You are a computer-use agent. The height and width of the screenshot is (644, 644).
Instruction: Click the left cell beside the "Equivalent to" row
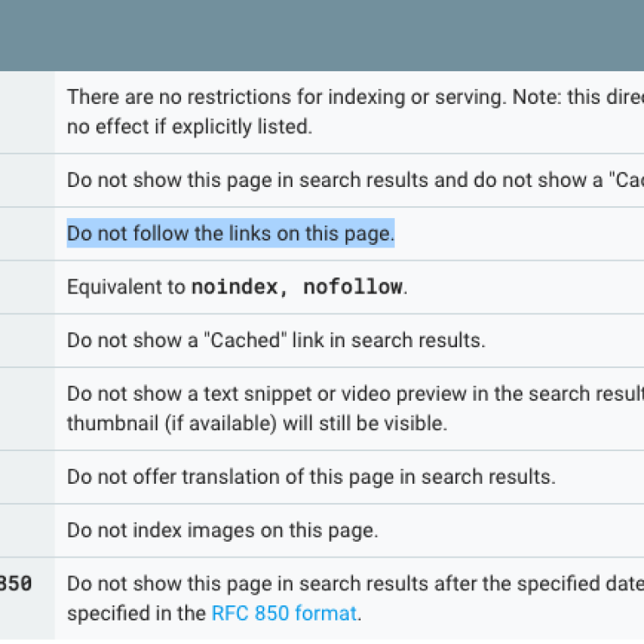[x=27, y=287]
